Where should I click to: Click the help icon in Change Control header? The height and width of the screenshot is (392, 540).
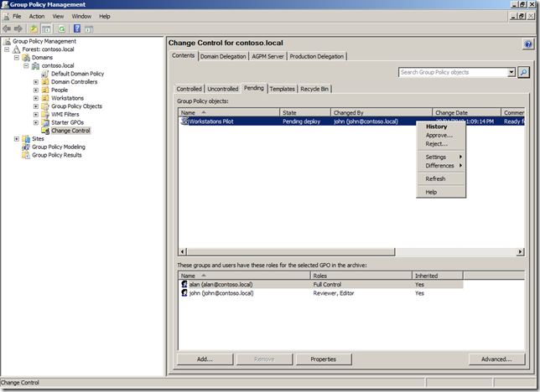point(527,43)
